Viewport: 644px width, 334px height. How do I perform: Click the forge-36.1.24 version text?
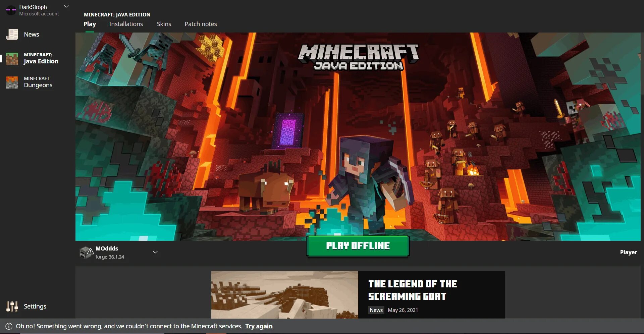pos(110,257)
